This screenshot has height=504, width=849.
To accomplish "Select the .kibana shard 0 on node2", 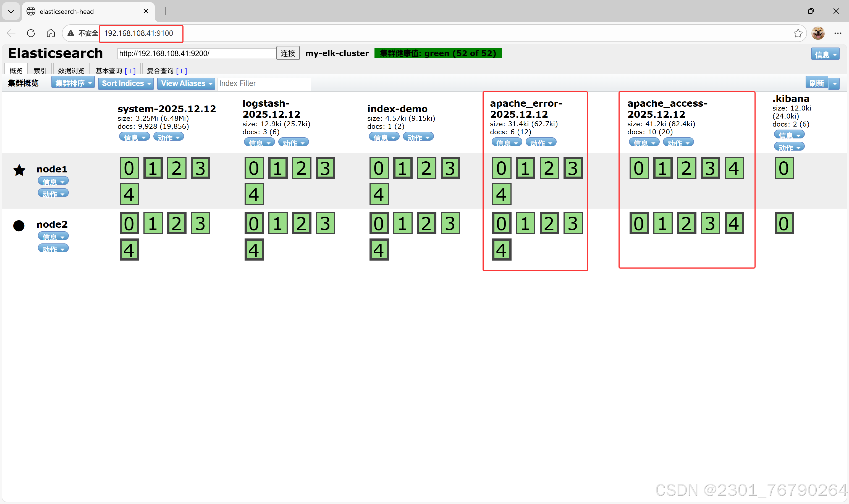I will 784,223.
